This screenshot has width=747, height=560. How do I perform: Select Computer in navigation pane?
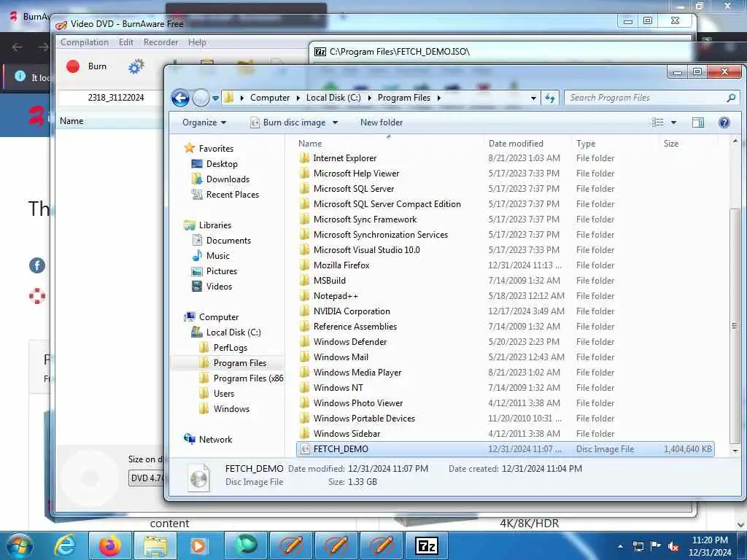click(219, 317)
